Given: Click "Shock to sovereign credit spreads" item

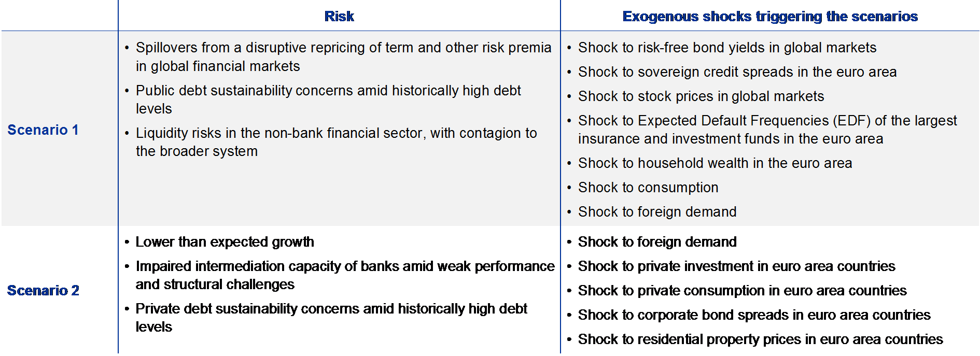Looking at the screenshot, I should [x=737, y=72].
